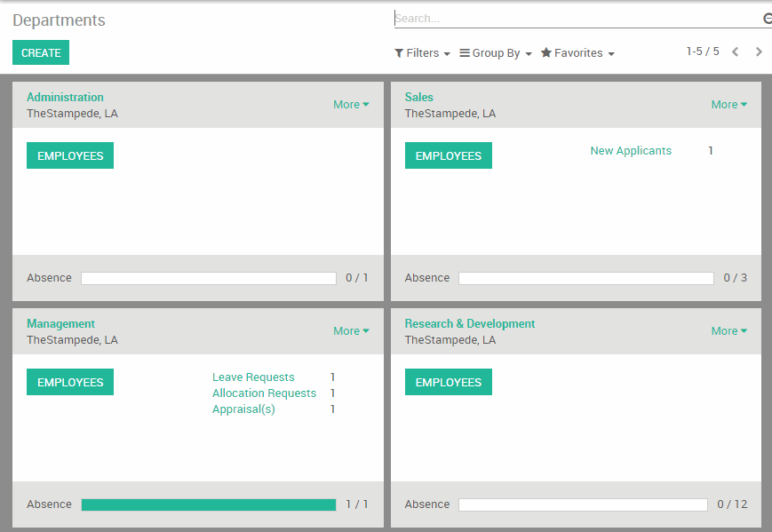Open the Leave Requests link
The image size is (772, 532).
[253, 377]
